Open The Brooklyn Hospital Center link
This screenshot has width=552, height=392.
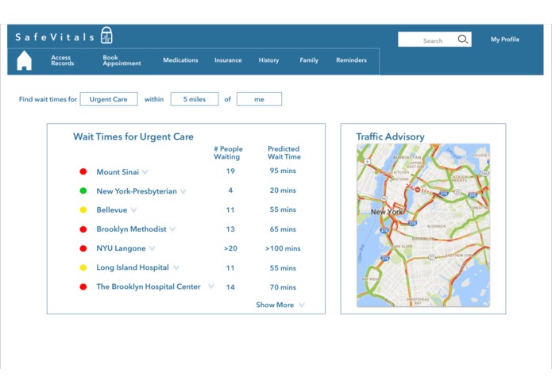pyautogui.click(x=149, y=286)
